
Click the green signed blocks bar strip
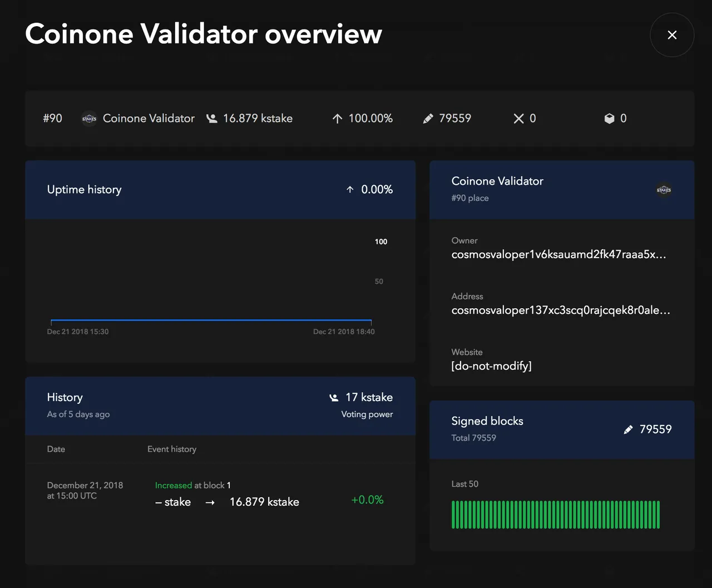point(556,515)
